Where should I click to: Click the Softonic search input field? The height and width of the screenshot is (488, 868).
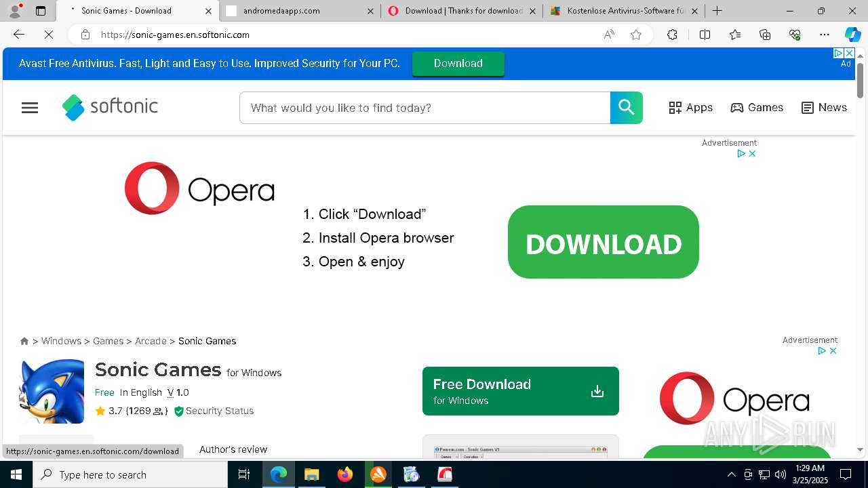pos(425,108)
